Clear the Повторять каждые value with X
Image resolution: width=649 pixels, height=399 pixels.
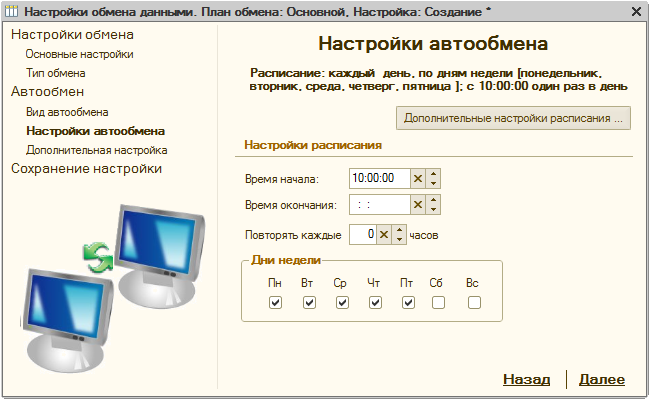[x=384, y=235]
